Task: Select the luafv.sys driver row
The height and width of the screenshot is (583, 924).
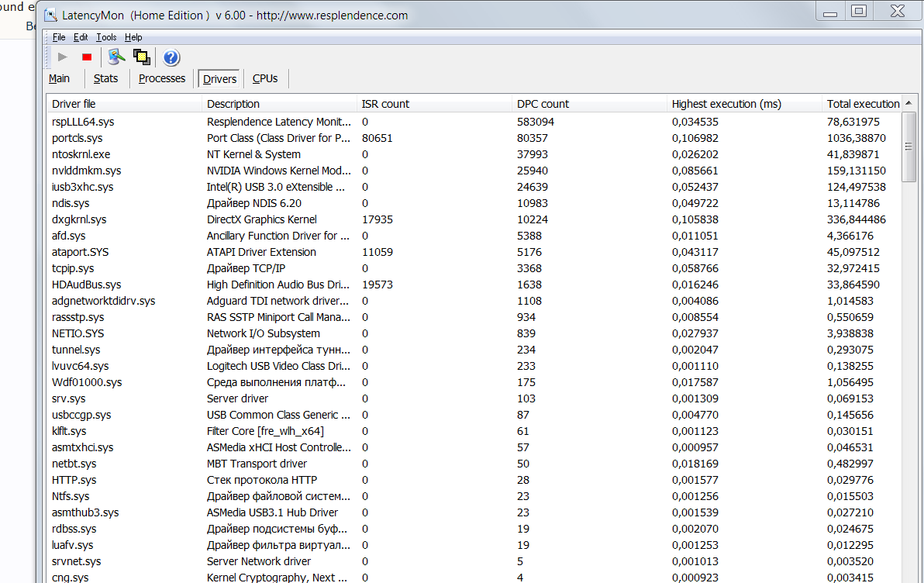Action: pyautogui.click(x=474, y=545)
